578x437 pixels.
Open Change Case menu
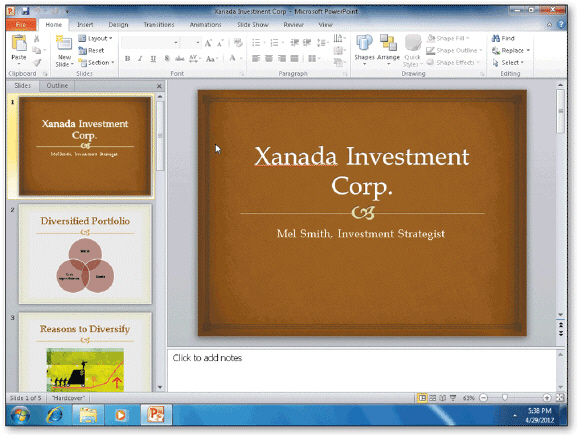(x=212, y=59)
